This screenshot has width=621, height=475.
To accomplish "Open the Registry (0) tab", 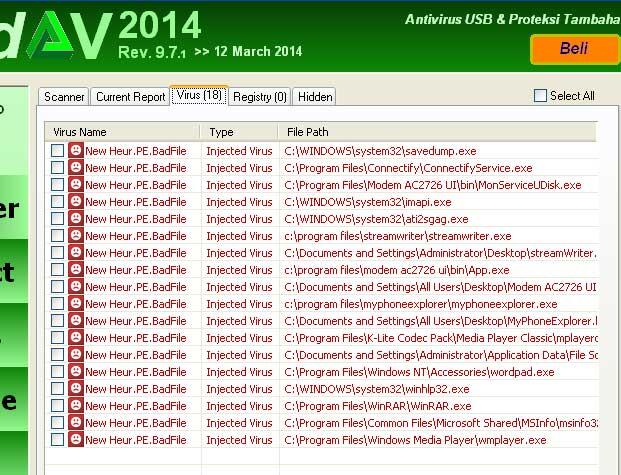I will click(x=259, y=97).
